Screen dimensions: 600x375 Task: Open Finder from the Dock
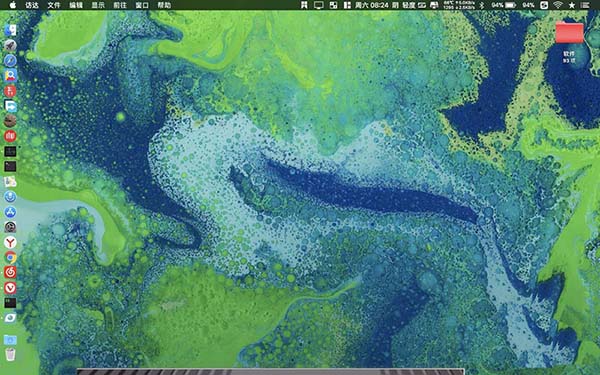(x=10, y=30)
